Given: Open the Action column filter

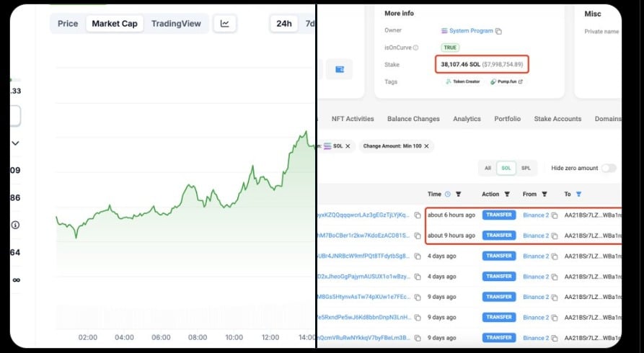Looking at the screenshot, I should [x=506, y=194].
